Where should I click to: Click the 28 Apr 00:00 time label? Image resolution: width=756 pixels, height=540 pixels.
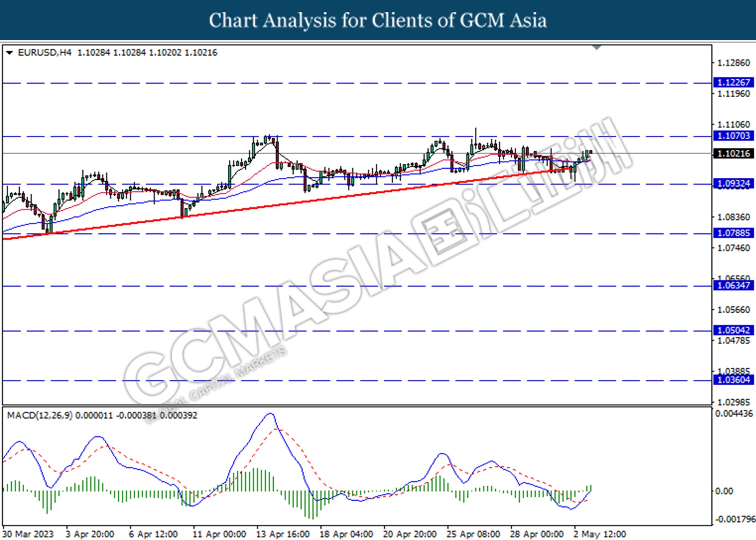(537, 534)
